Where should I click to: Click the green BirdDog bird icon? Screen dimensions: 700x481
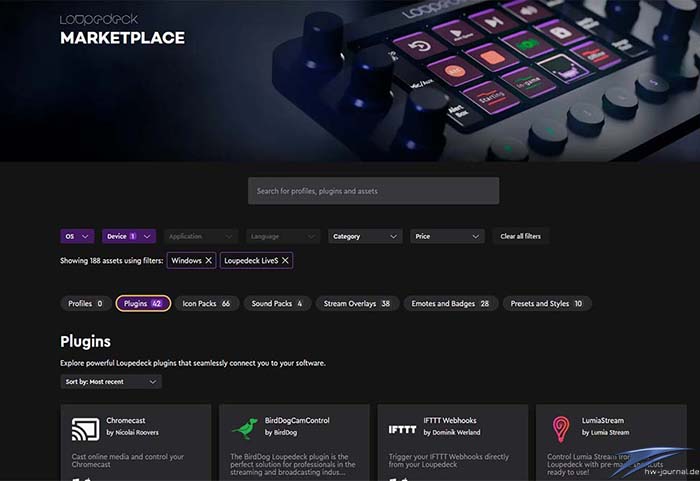click(245, 429)
